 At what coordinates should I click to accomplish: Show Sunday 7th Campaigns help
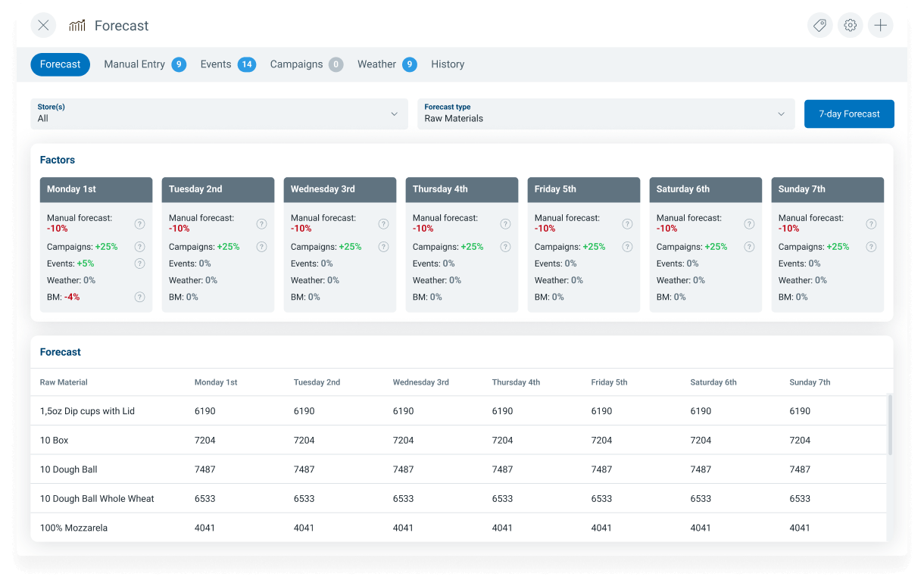pyautogui.click(x=871, y=247)
